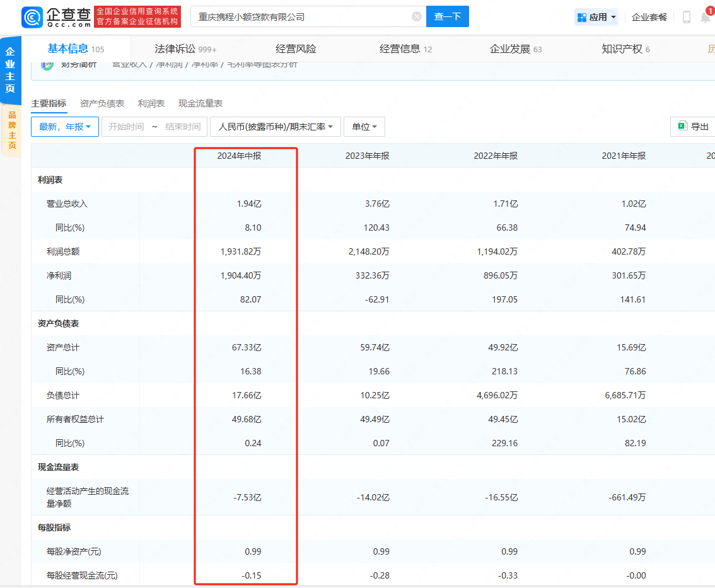Screen dimensions: 715x588
Task: Open the 现金流量表 tab
Action: [x=201, y=103]
